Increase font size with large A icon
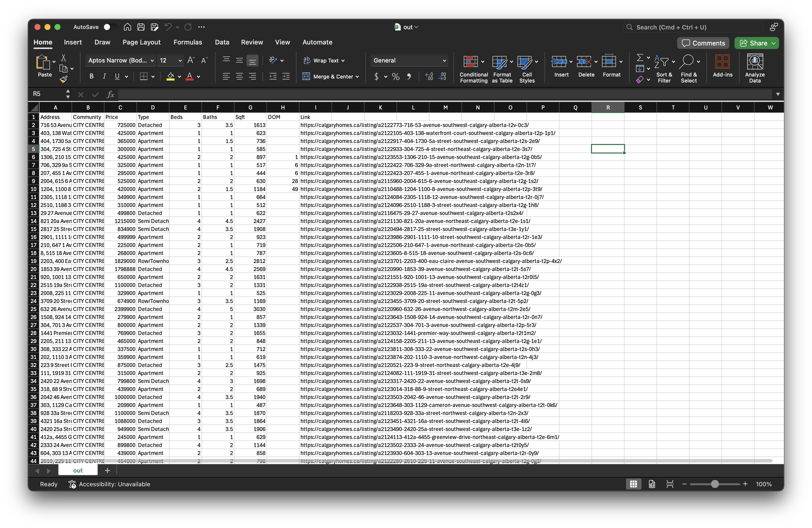This screenshot has width=812, height=528. [191, 60]
